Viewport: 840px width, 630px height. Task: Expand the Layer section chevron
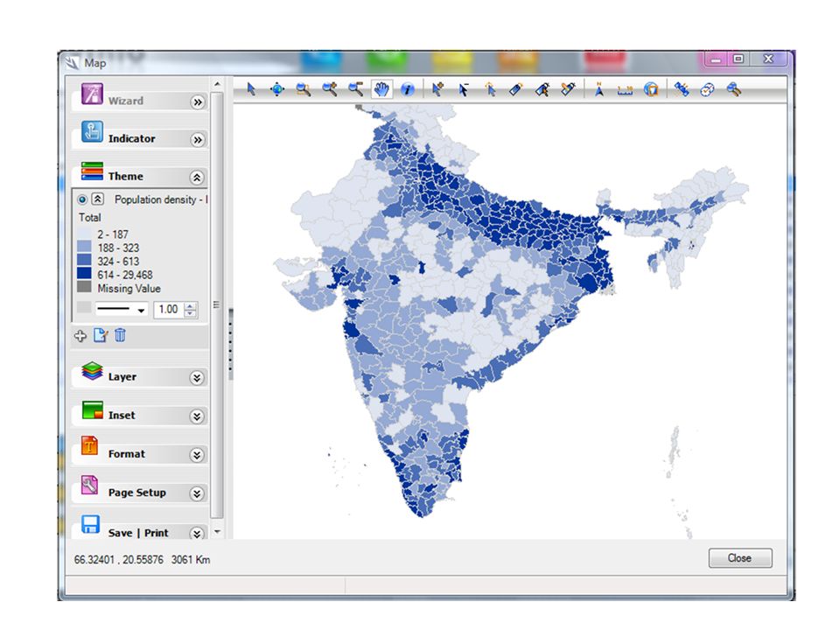197,378
